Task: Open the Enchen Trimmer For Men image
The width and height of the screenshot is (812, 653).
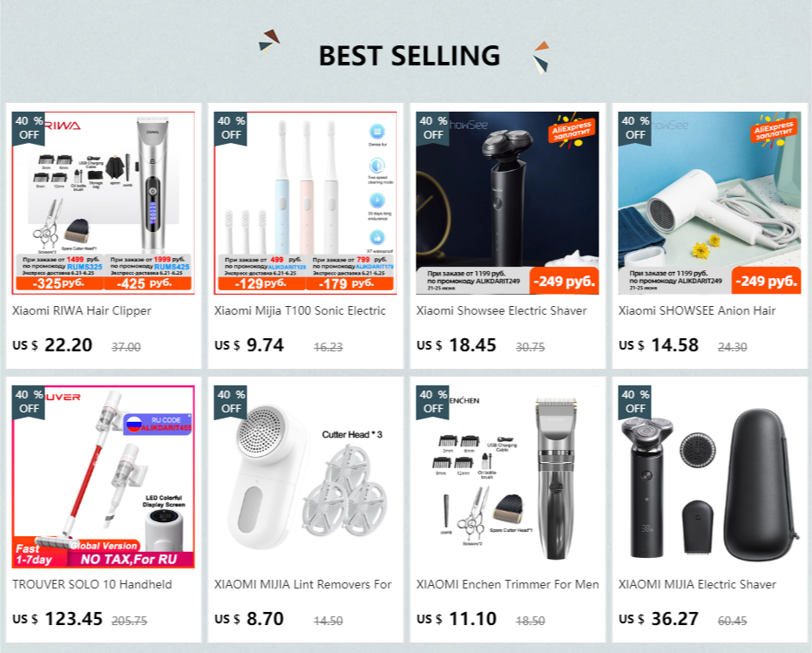Action: coord(507,477)
